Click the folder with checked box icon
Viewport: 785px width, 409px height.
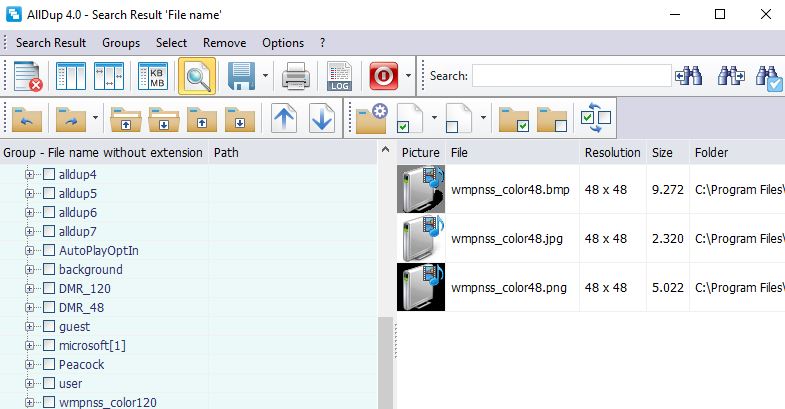coord(514,119)
